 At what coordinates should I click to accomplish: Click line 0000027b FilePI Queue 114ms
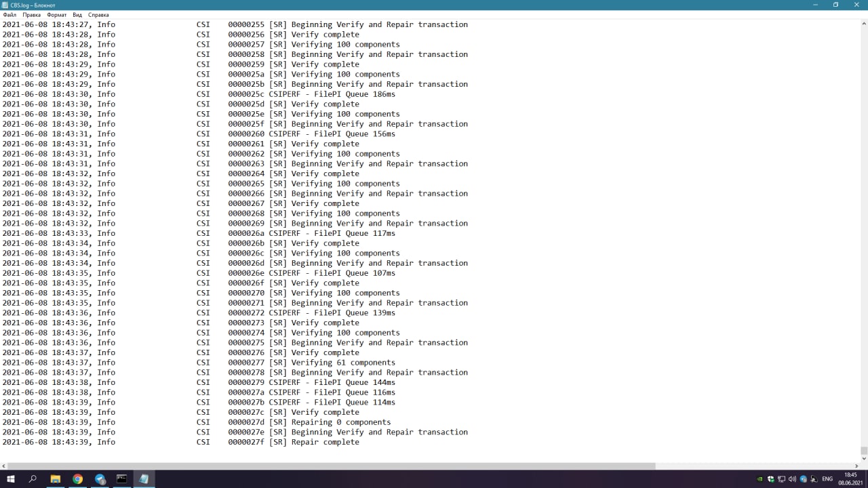pyautogui.click(x=199, y=402)
